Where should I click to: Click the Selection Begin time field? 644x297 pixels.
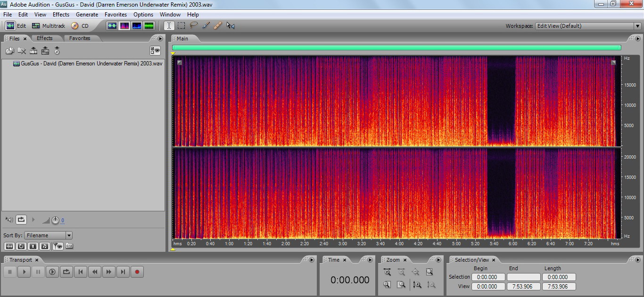(x=488, y=277)
